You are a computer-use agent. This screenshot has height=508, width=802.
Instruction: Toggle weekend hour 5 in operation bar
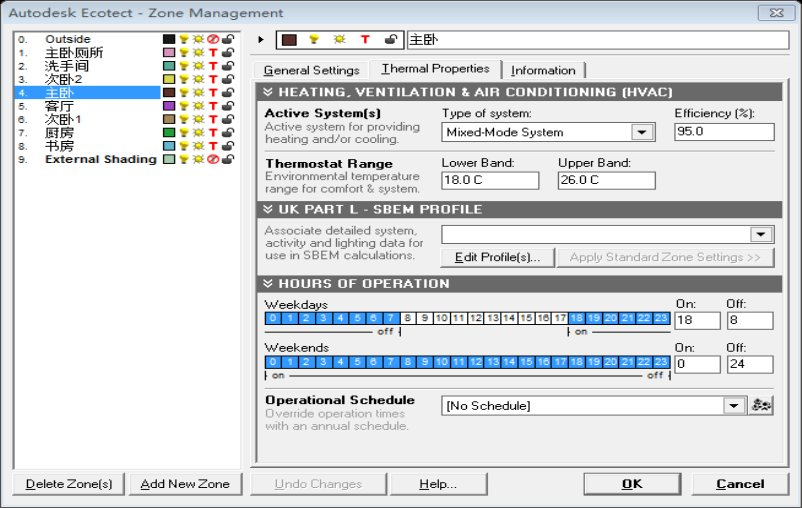pyautogui.click(x=357, y=362)
